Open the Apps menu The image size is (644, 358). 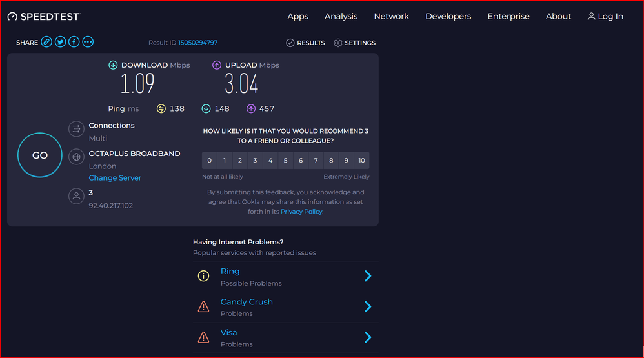tap(297, 16)
